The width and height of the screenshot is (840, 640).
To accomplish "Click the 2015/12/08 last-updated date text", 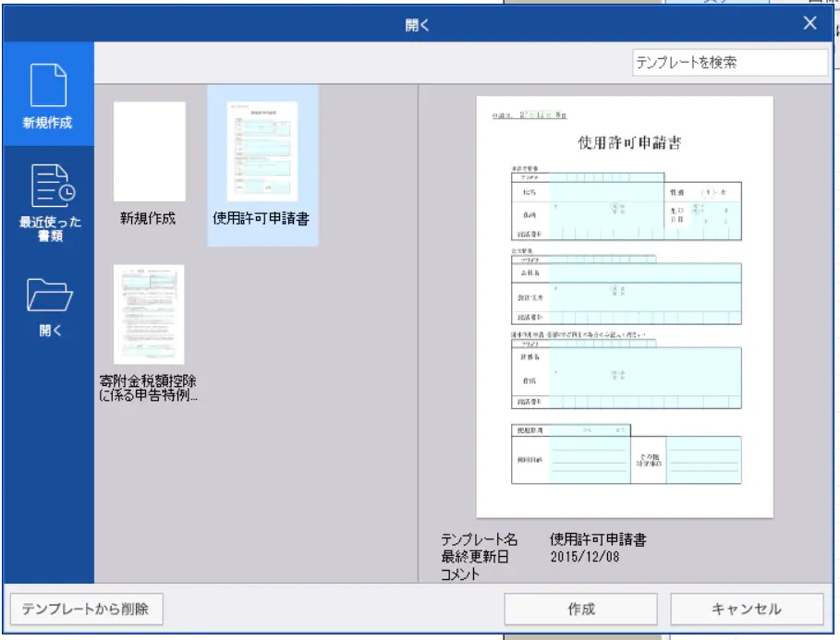I will click(x=587, y=558).
